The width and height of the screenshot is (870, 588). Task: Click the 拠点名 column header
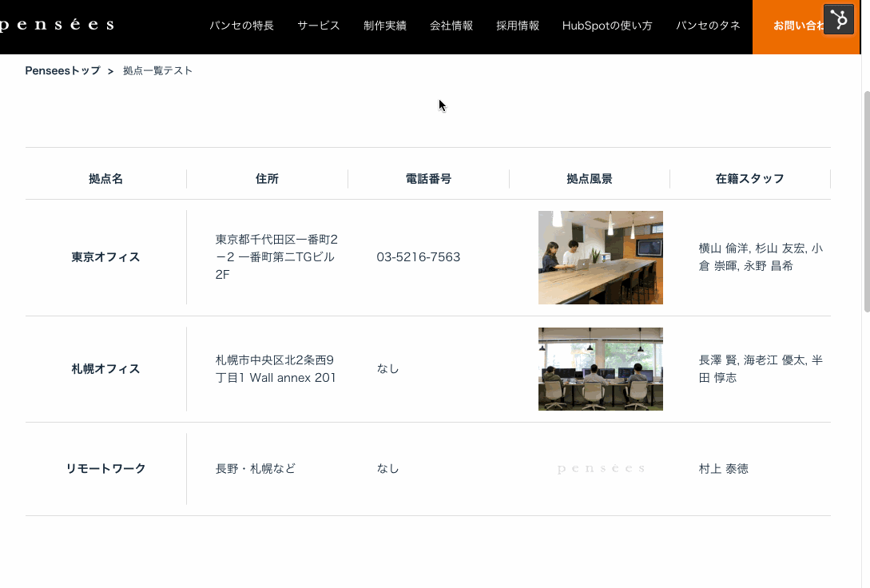(105, 179)
